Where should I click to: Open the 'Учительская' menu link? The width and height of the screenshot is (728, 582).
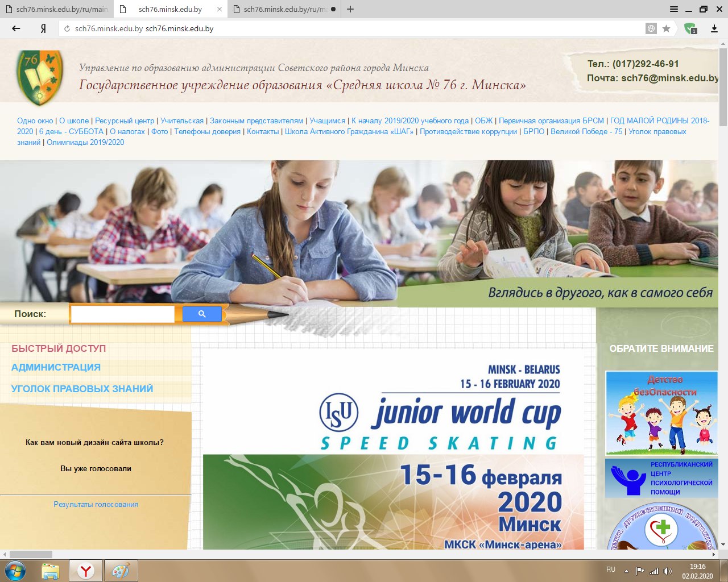182,120
